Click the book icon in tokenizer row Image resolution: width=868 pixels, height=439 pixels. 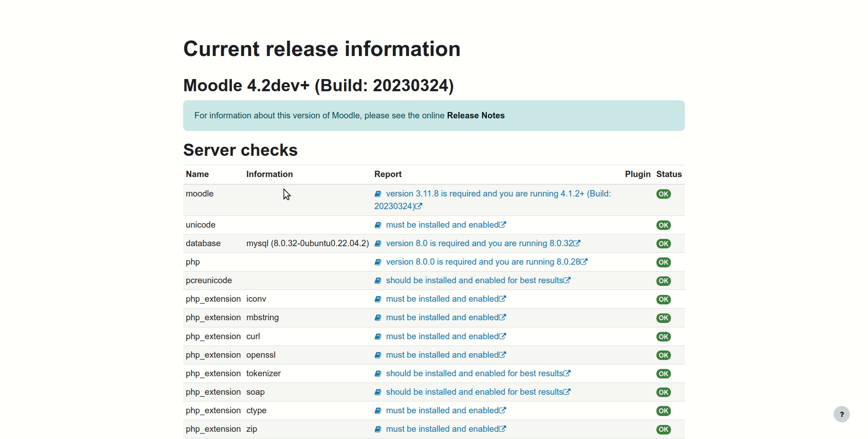coord(378,374)
